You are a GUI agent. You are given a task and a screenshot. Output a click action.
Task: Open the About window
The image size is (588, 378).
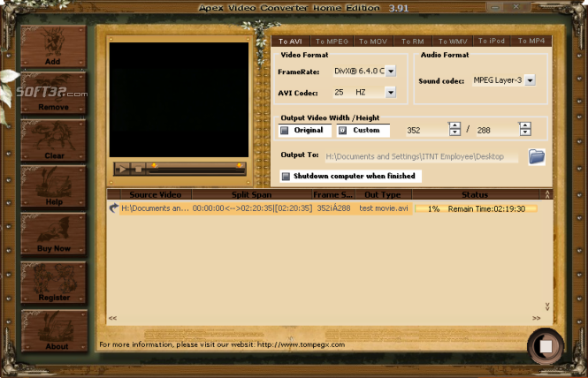click(54, 330)
